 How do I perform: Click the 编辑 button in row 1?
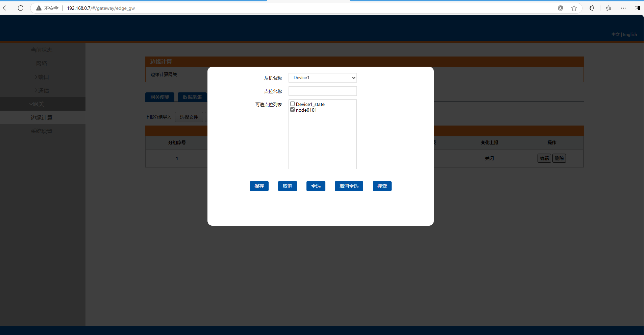[544, 158]
